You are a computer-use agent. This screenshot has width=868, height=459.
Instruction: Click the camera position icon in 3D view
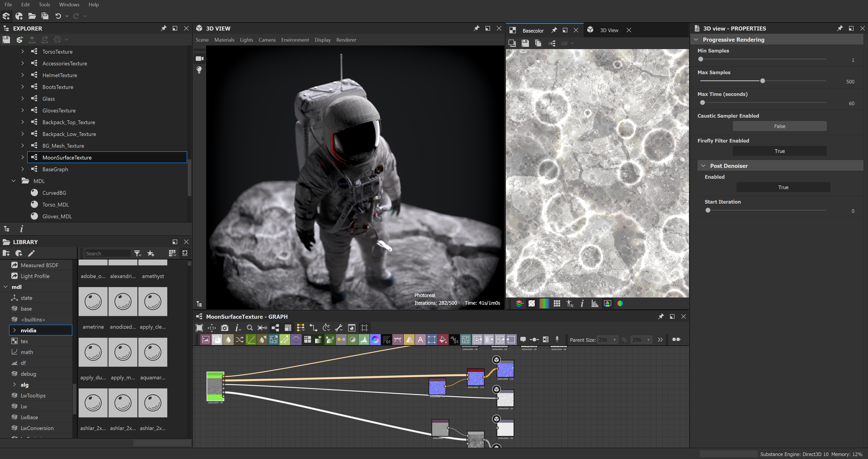tap(199, 57)
